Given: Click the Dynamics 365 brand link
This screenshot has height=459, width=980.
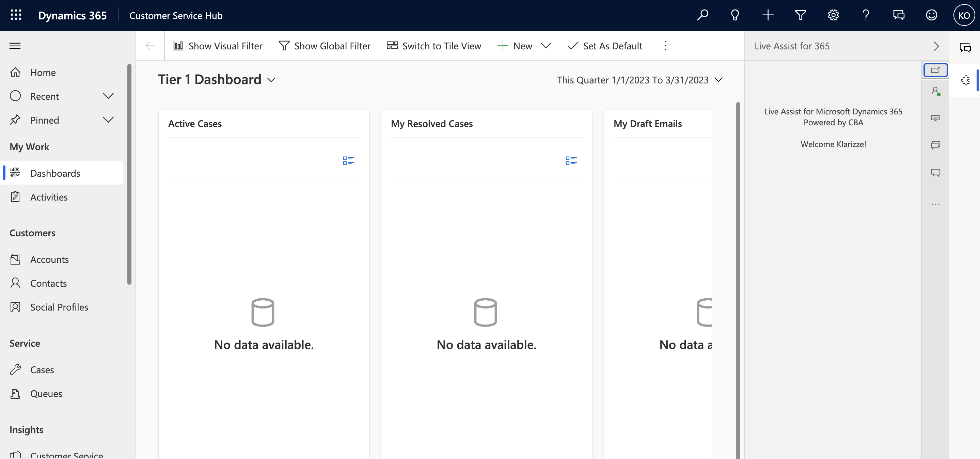Looking at the screenshot, I should 72,16.
